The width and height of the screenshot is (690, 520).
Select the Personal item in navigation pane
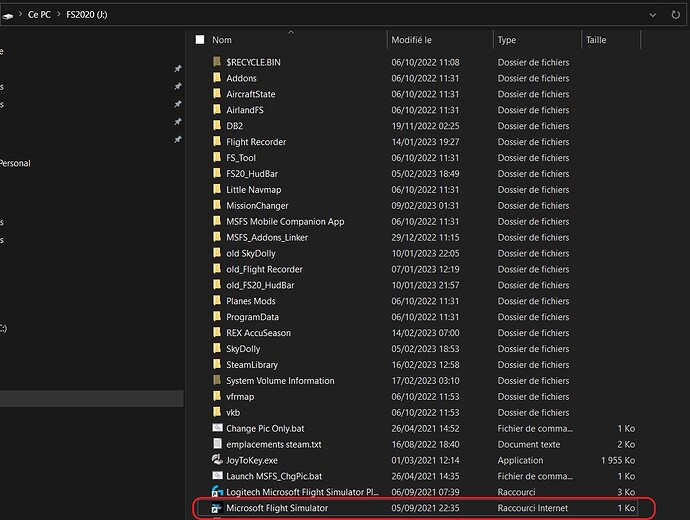[15, 163]
